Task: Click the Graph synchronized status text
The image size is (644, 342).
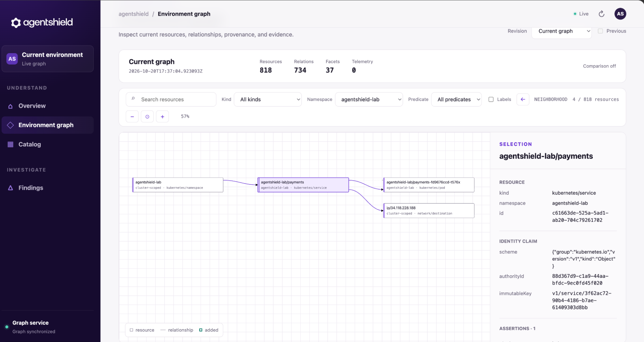Action: coord(34,332)
